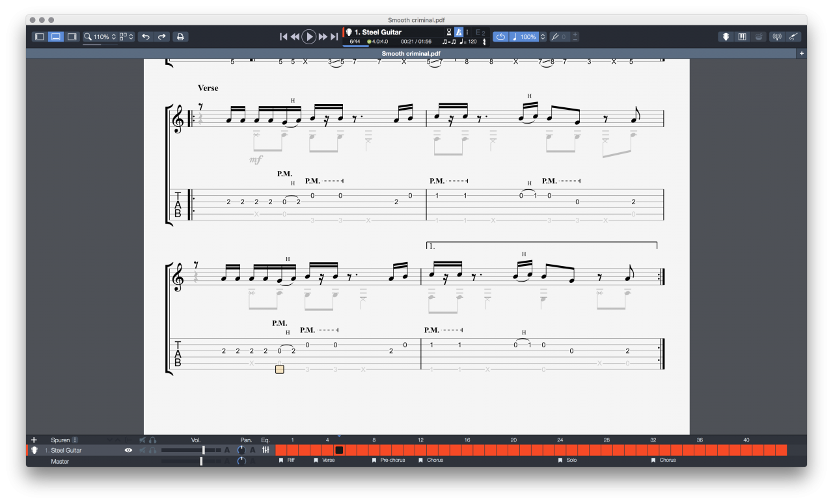Image resolution: width=833 pixels, height=504 pixels.
Task: Fast forward to the next bar
Action: coord(323,37)
